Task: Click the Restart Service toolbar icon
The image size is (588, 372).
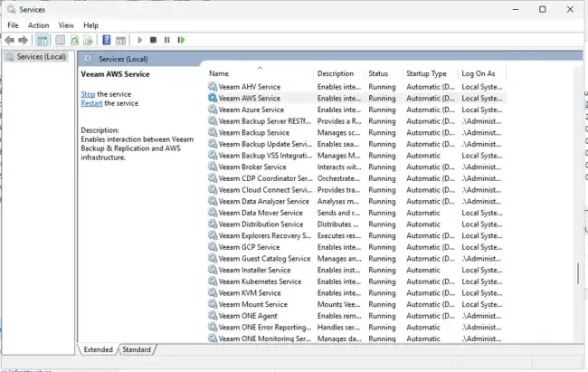Action: tap(181, 40)
